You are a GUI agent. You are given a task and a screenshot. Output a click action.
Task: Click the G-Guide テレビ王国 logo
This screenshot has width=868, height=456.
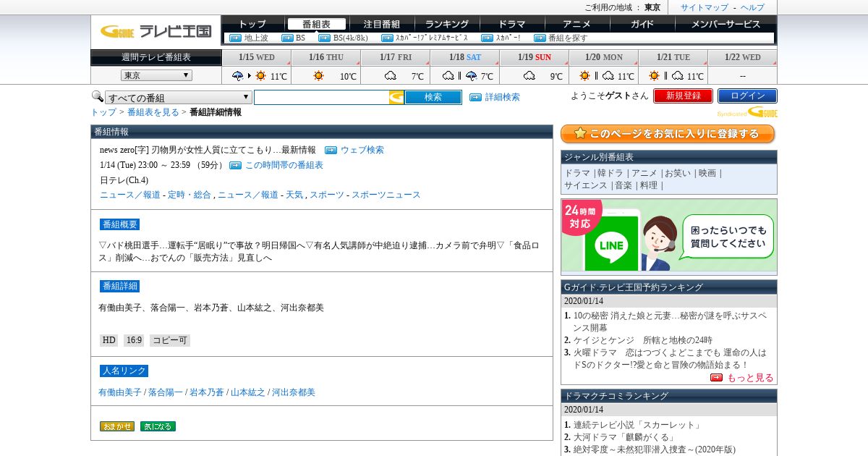point(156,31)
